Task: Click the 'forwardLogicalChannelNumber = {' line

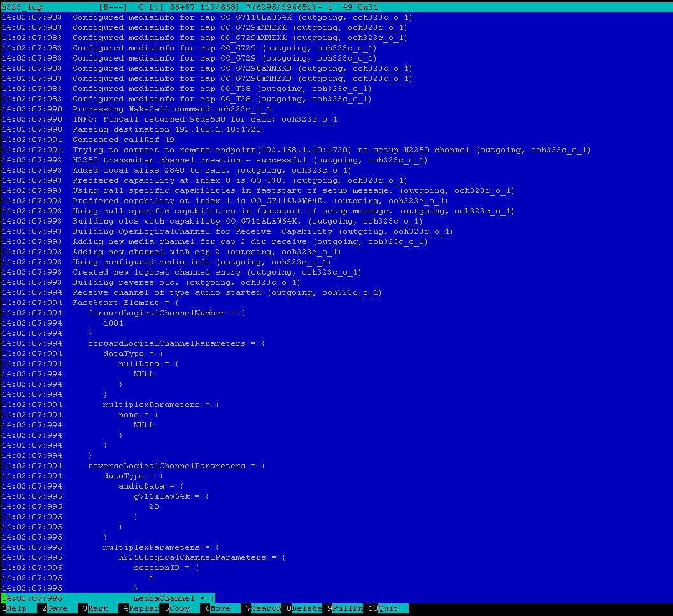Action: click(166, 313)
